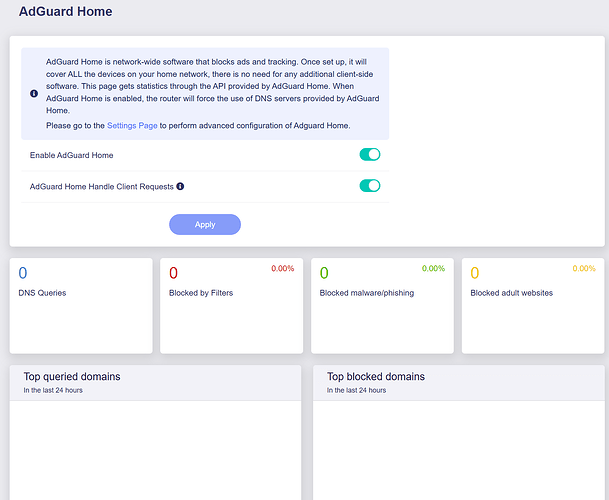Open the Settings Page link
The image size is (609, 500).
134,125
